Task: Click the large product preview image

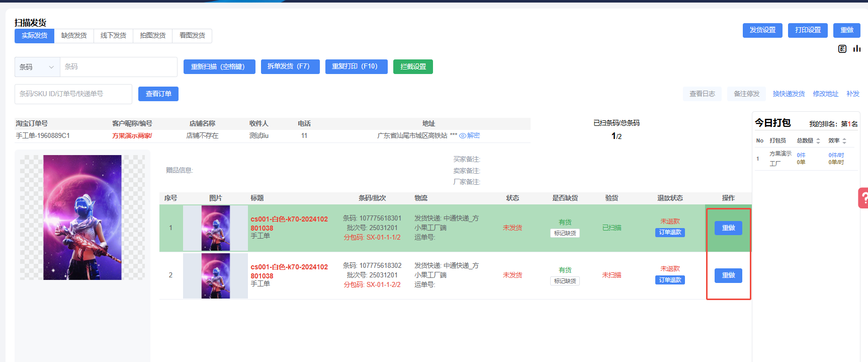Action: [82, 218]
